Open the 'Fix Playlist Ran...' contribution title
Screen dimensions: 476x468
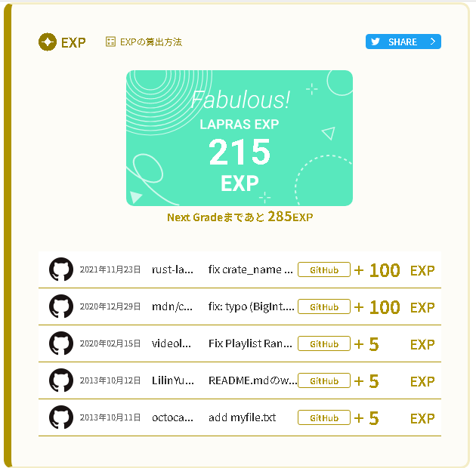[250, 343]
